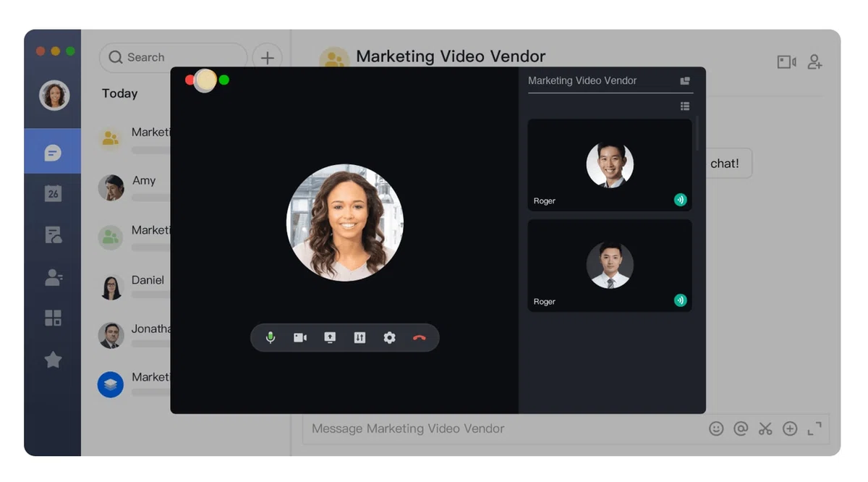The width and height of the screenshot is (868, 482).
Task: Expand the message editor icon
Action: click(x=814, y=428)
